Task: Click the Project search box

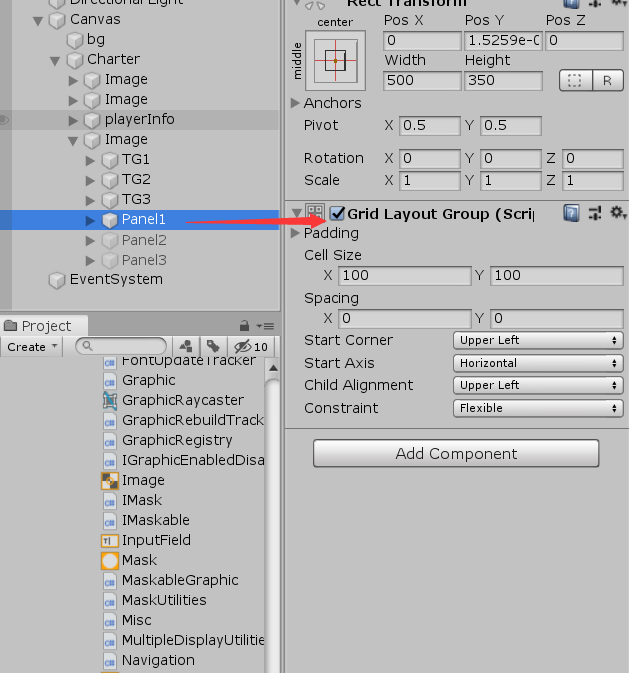Action: click(121, 346)
